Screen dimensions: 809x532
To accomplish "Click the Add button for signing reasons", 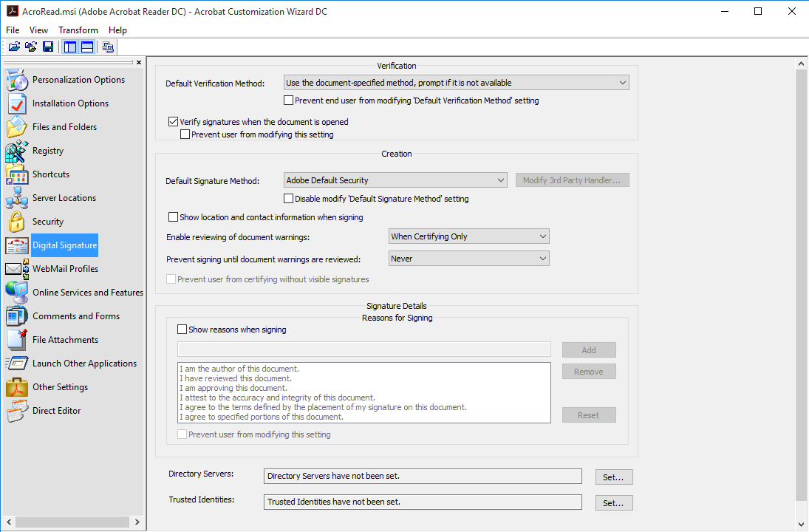I will [x=589, y=349].
